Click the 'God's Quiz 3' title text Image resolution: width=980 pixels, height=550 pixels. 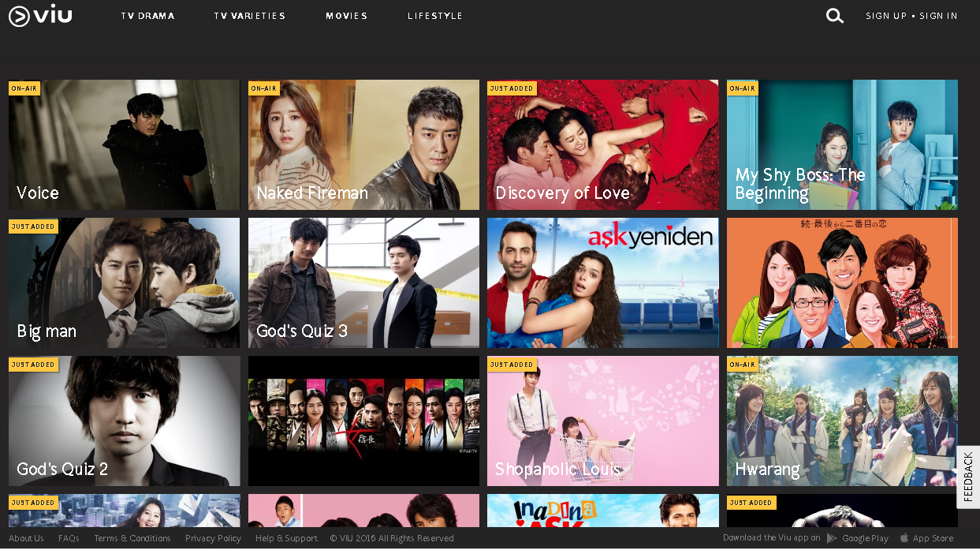[x=302, y=331]
